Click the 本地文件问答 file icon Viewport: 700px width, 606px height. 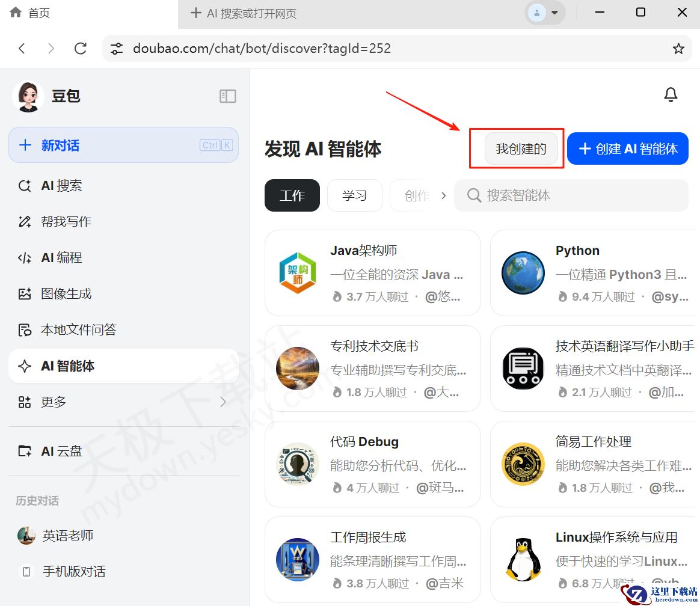click(x=25, y=330)
